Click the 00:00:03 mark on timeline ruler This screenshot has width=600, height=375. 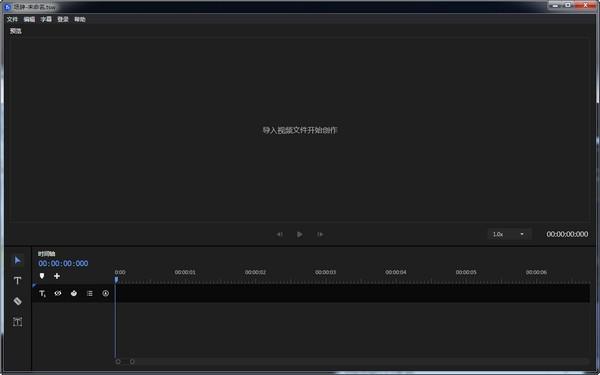click(325, 272)
